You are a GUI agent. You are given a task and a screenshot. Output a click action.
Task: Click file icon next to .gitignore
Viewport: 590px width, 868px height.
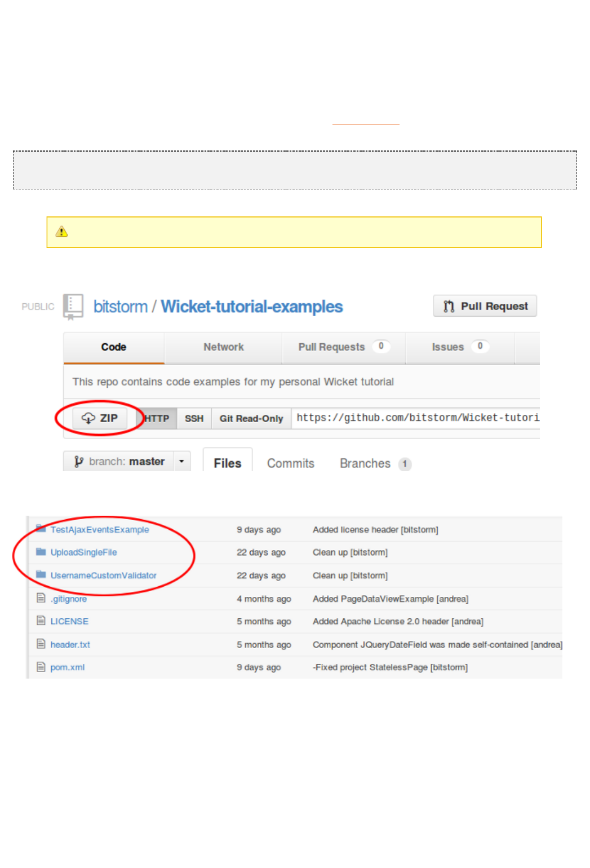pyautogui.click(x=41, y=598)
